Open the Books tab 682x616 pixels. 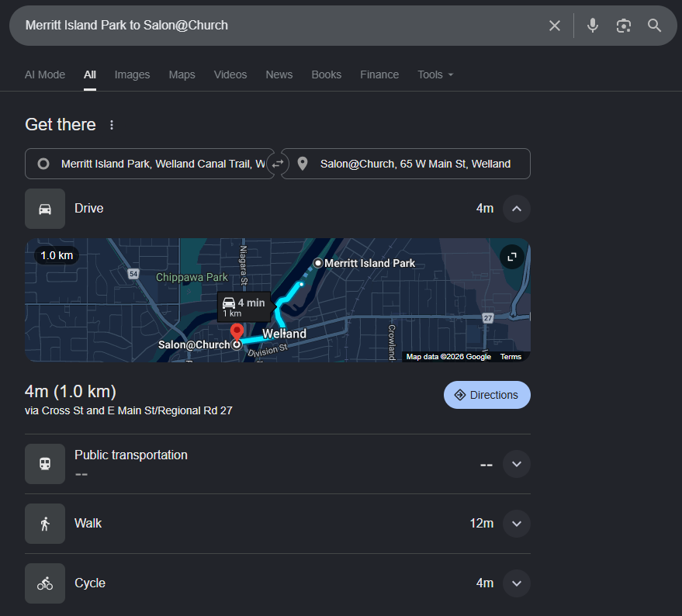(326, 74)
